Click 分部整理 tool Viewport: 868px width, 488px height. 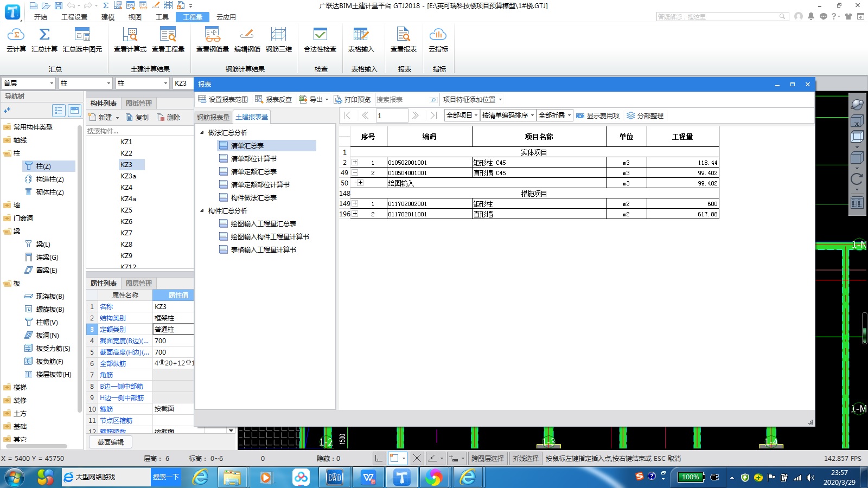coord(645,115)
